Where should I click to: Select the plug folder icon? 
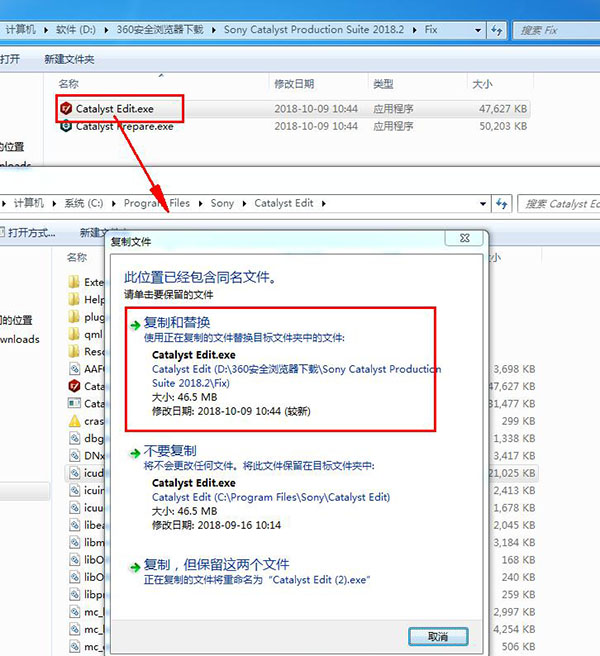74,316
